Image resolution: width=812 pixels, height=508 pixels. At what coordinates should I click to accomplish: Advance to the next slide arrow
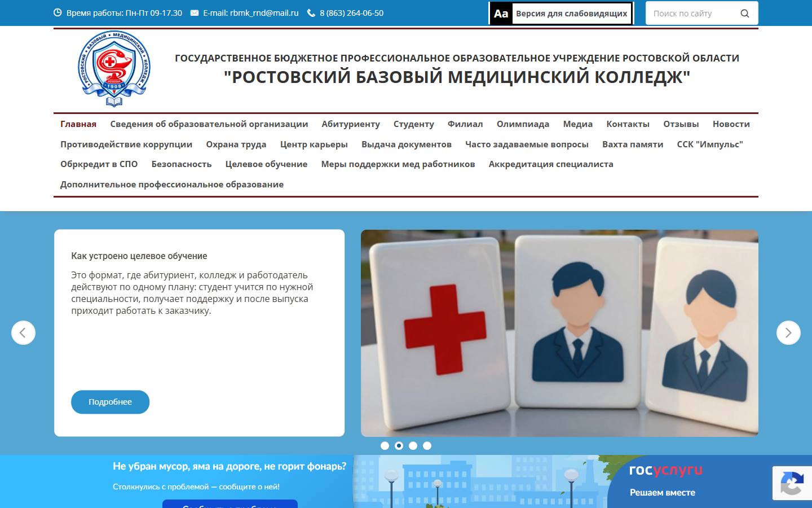click(788, 332)
